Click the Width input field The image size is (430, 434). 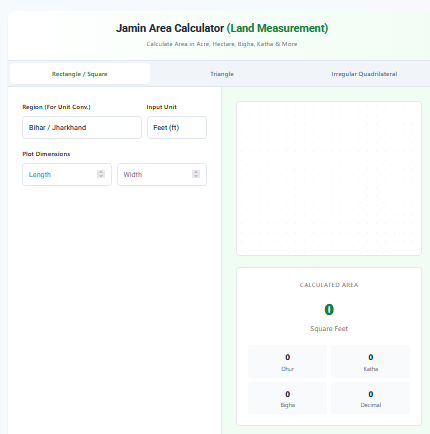click(162, 174)
